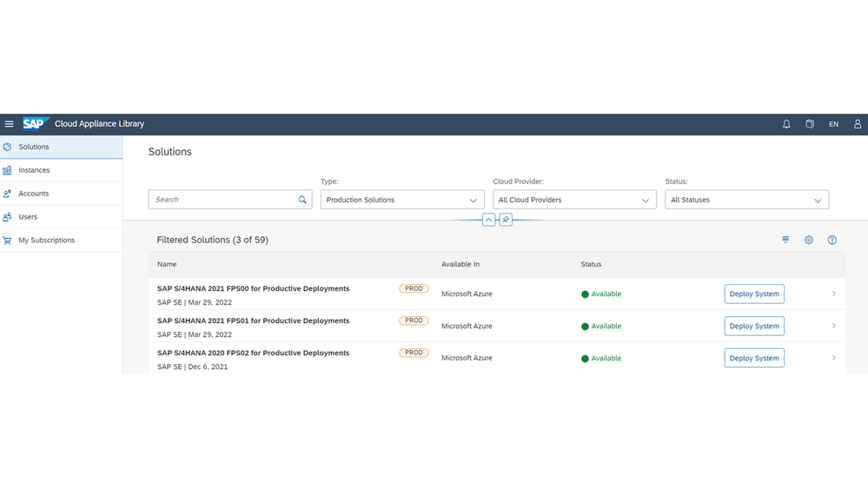The width and height of the screenshot is (868, 488).
Task: Click the Users icon in sidebar
Action: click(7, 217)
